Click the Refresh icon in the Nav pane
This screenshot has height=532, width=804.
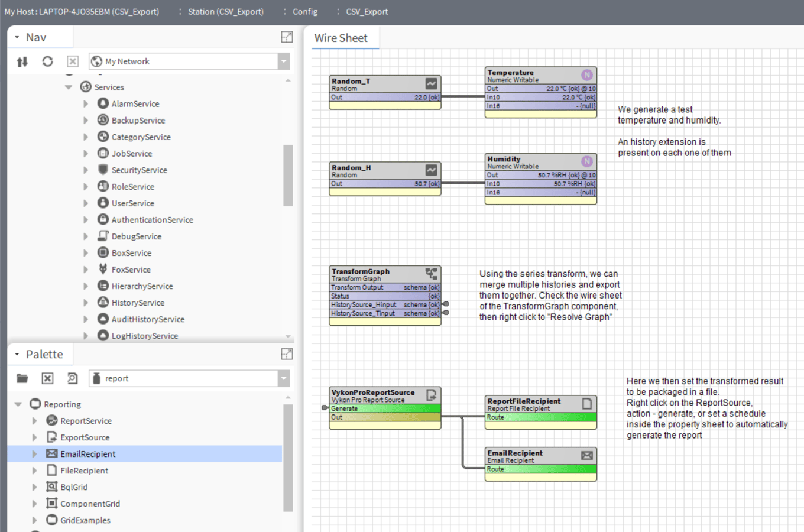coord(47,61)
